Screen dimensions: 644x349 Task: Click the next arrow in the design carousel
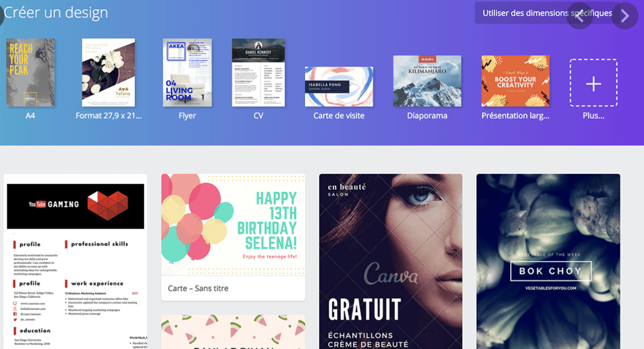625,16
